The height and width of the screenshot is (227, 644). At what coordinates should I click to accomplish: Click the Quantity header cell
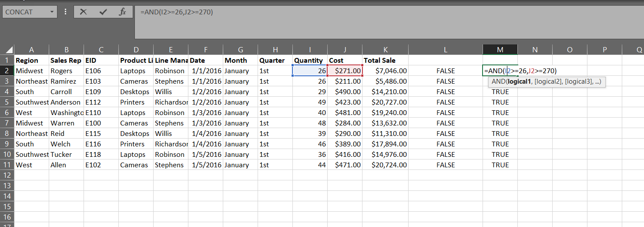[x=310, y=61]
